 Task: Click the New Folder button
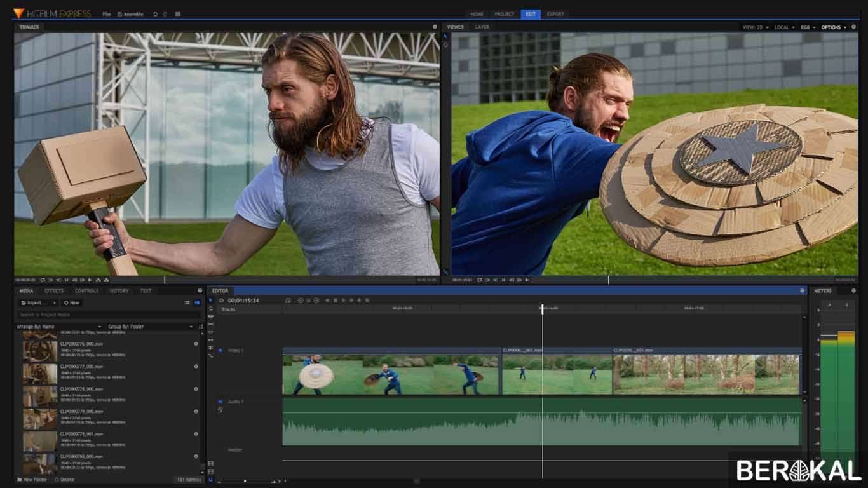pos(32,480)
